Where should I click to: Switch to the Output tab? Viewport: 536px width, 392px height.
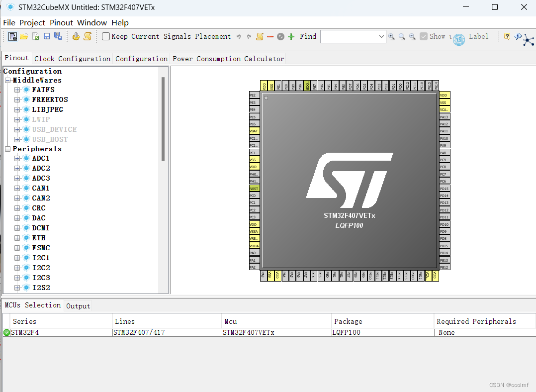pos(78,306)
